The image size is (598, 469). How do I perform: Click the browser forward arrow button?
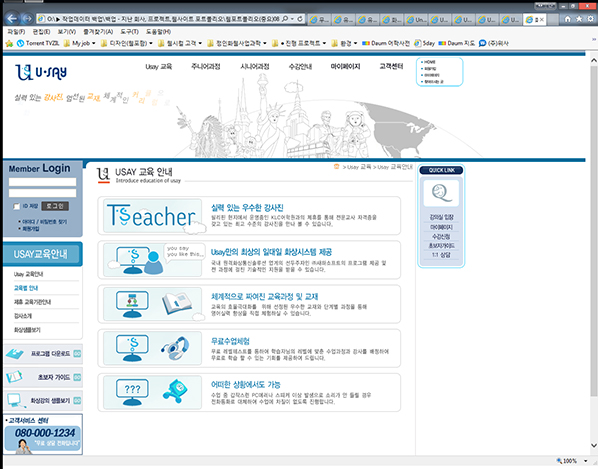(27, 19)
